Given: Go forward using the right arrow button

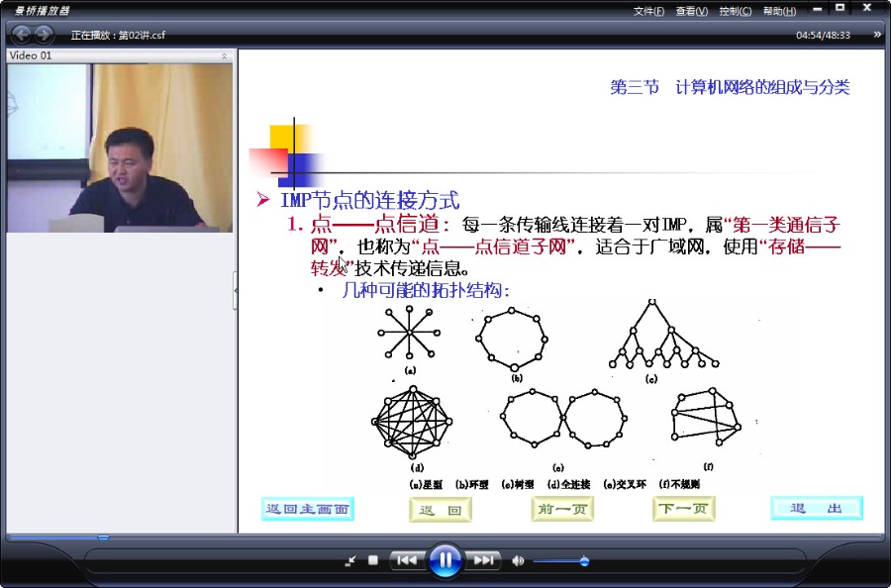Looking at the screenshot, I should coord(44,35).
